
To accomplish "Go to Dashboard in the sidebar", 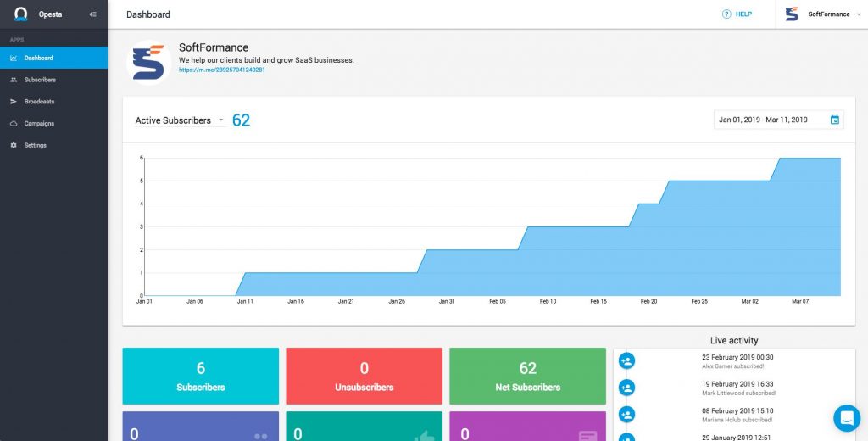I will click(x=38, y=58).
